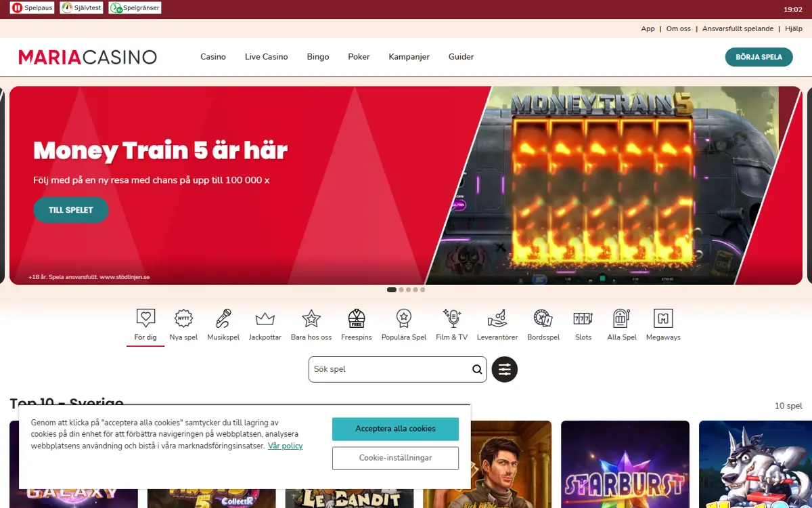Open the Film & TV category

(x=451, y=325)
